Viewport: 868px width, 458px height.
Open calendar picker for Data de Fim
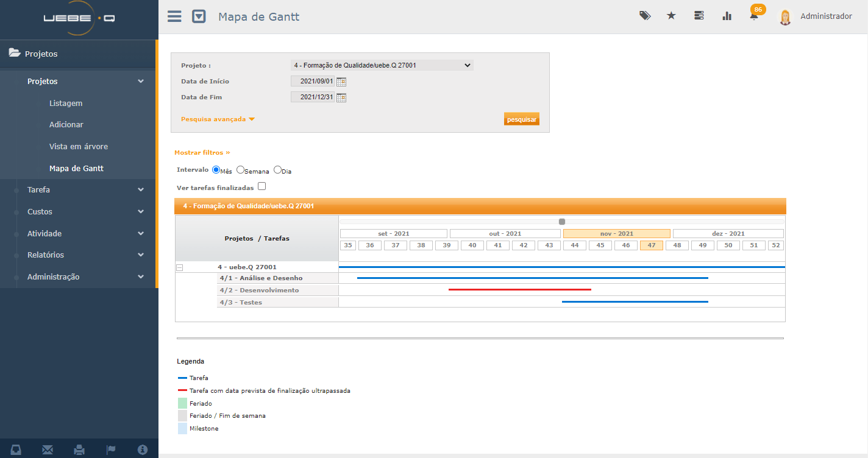tap(341, 97)
